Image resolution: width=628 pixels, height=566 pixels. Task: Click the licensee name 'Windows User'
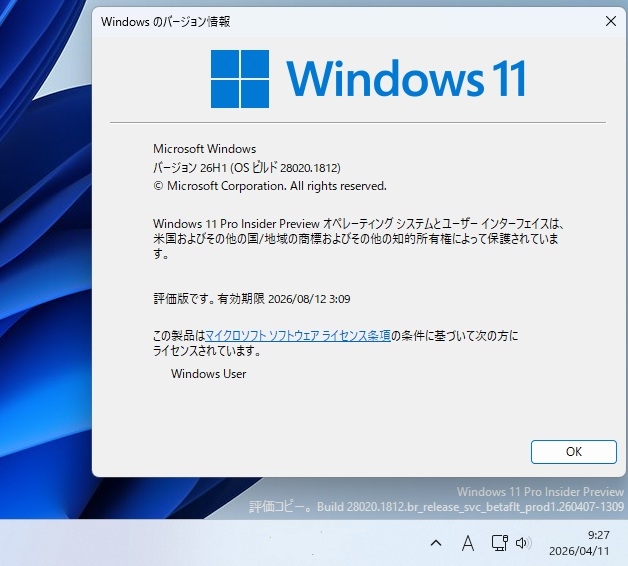(x=208, y=374)
